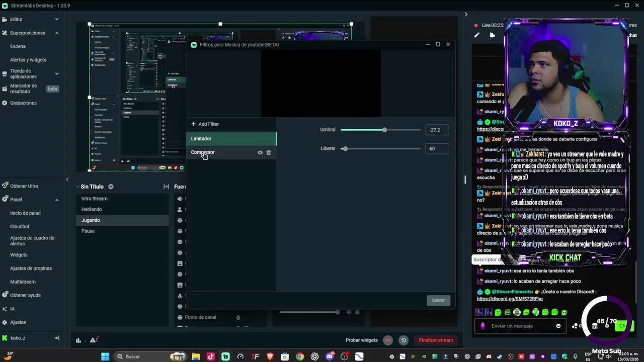Open Escena under Superposiciones
The image size is (644, 362).
(18, 46)
